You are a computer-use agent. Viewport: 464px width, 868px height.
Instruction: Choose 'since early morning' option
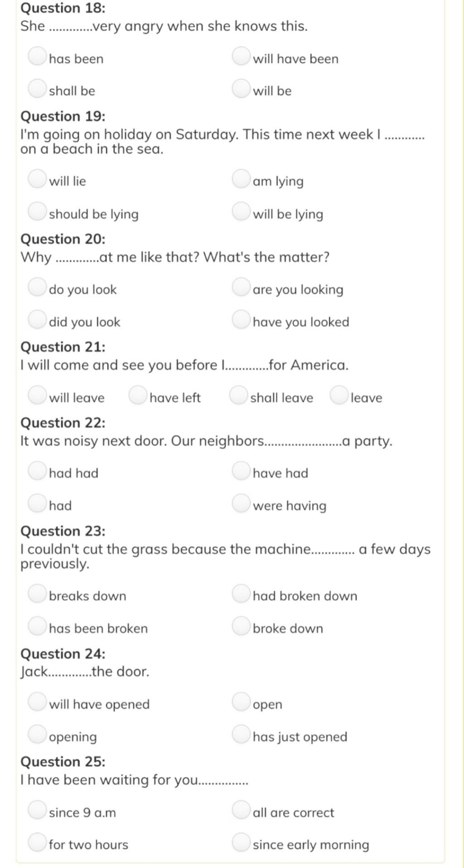[241, 842]
